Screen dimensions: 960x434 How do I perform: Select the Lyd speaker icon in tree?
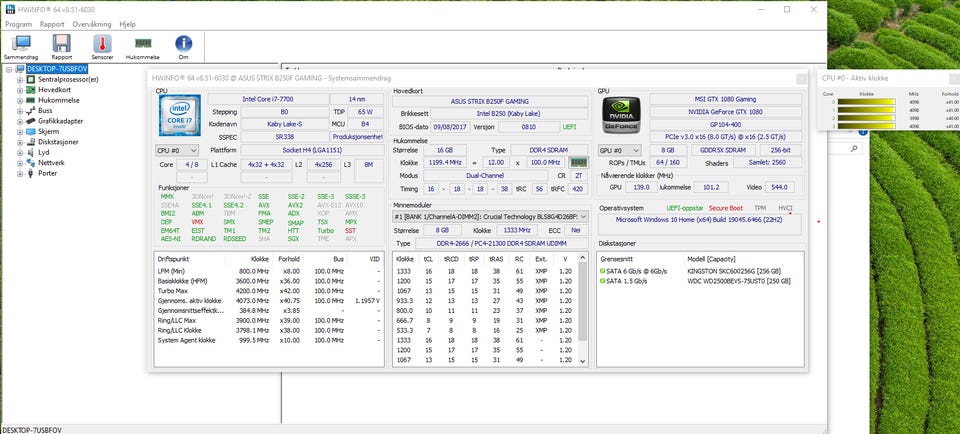(x=31, y=152)
